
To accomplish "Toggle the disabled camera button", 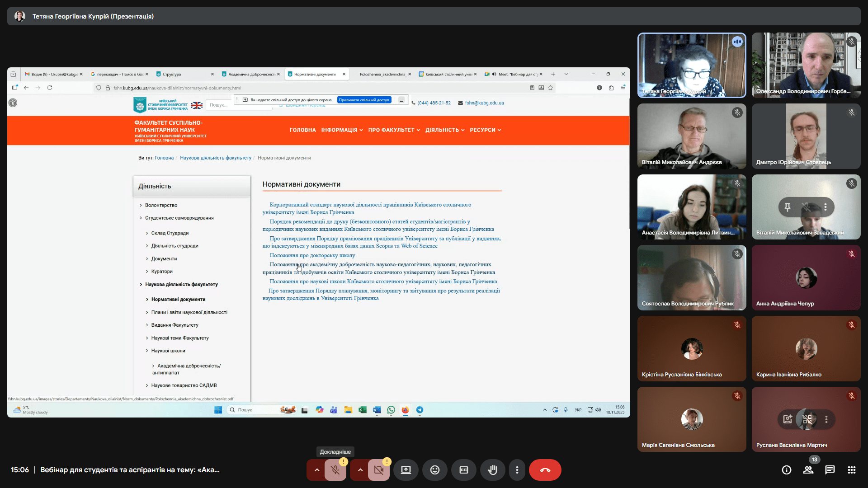I will [x=379, y=470].
